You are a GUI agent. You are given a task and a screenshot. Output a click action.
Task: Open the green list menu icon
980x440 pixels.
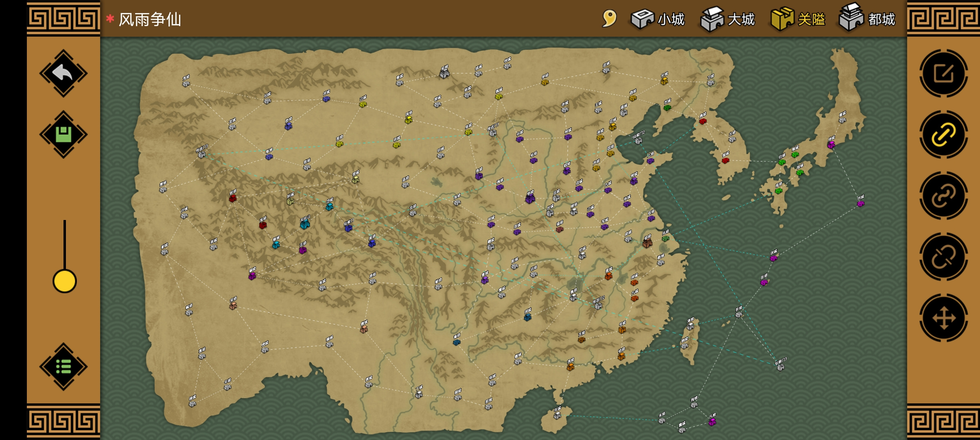tap(63, 366)
